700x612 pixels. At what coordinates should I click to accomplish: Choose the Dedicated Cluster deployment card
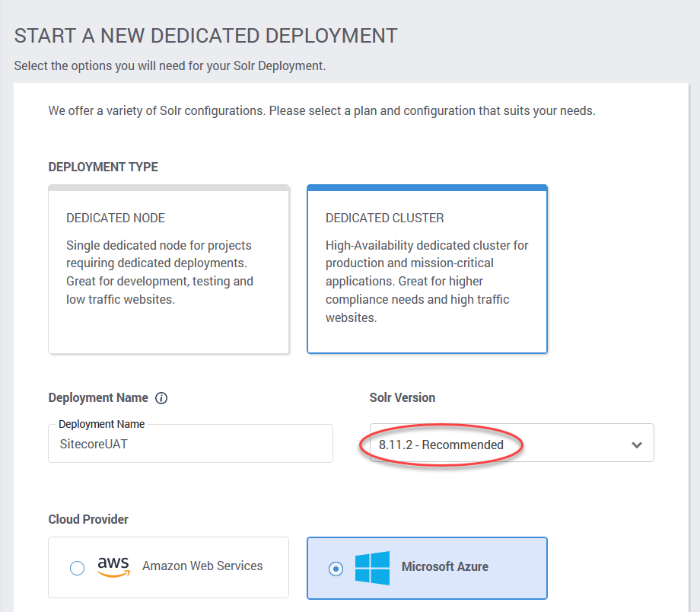pos(428,269)
